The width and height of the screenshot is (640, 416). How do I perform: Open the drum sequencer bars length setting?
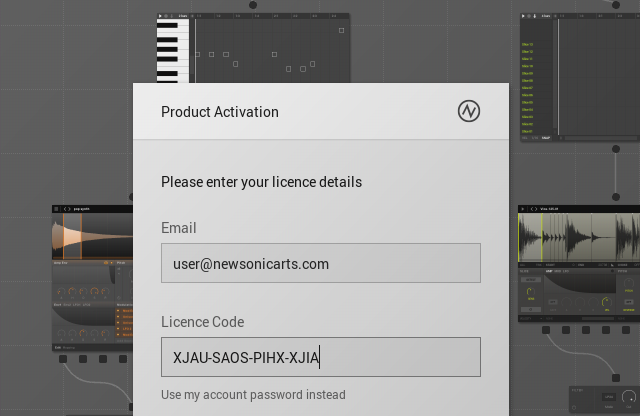[x=546, y=16]
